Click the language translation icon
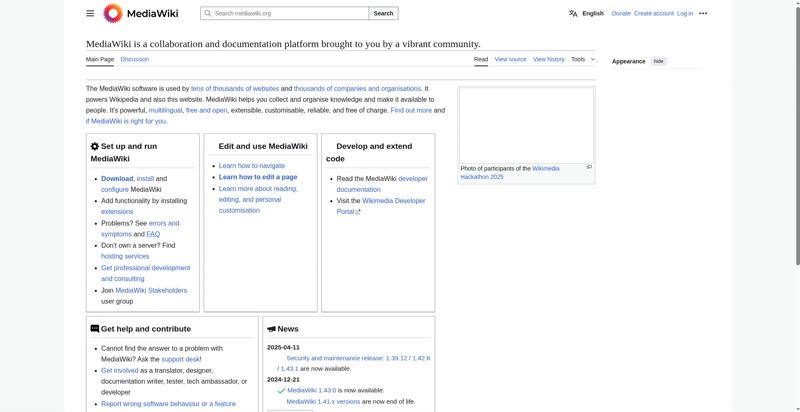 coord(573,14)
